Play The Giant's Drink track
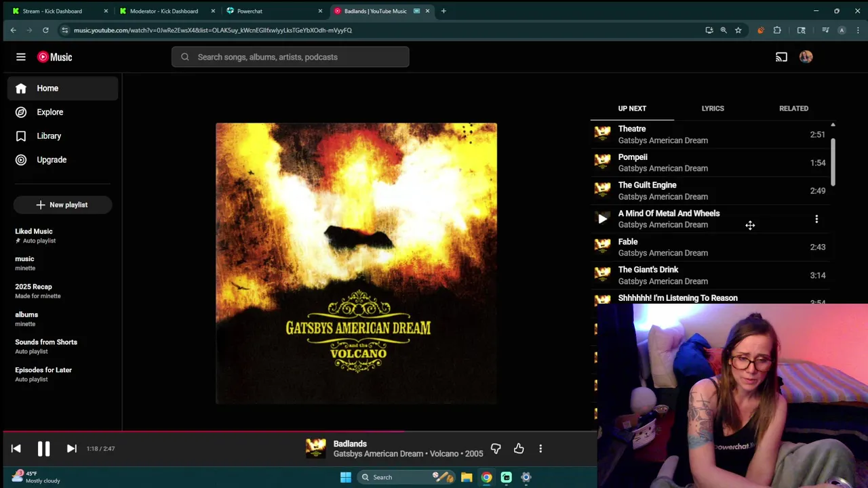This screenshot has width=868, height=488. 710,275
